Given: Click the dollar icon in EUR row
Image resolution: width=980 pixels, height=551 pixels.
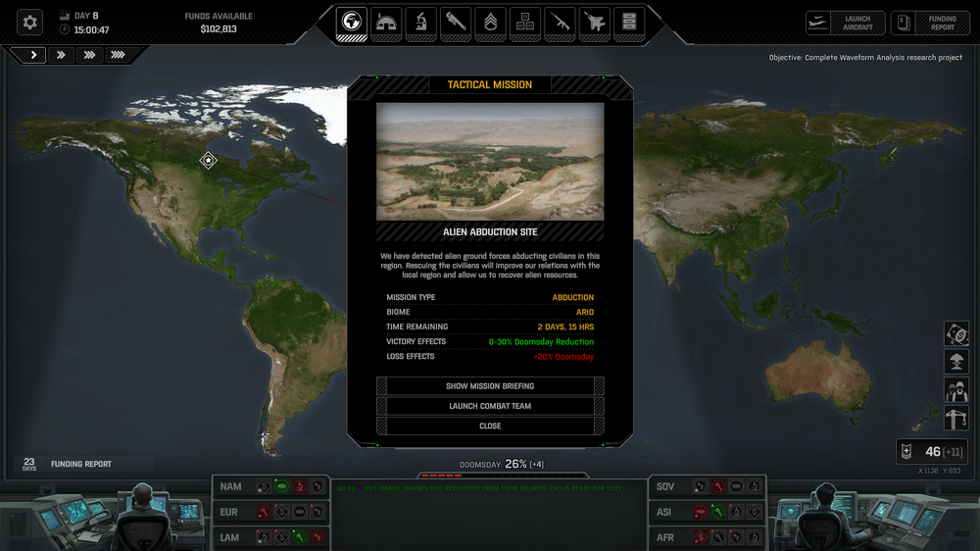Looking at the screenshot, I should pos(282,512).
